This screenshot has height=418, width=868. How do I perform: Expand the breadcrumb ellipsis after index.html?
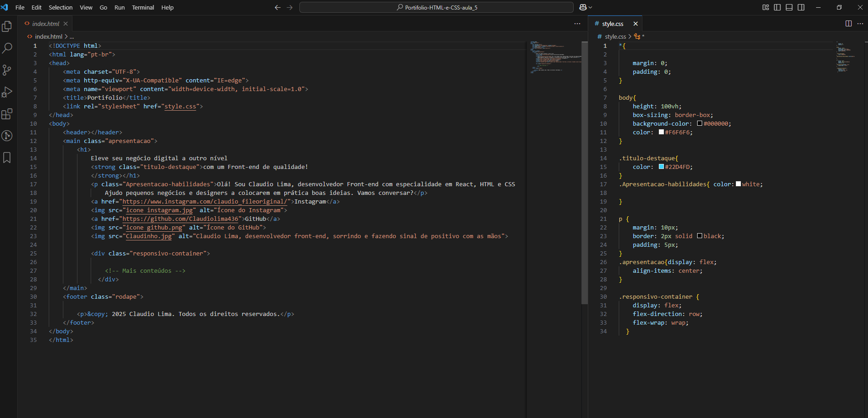pos(72,36)
